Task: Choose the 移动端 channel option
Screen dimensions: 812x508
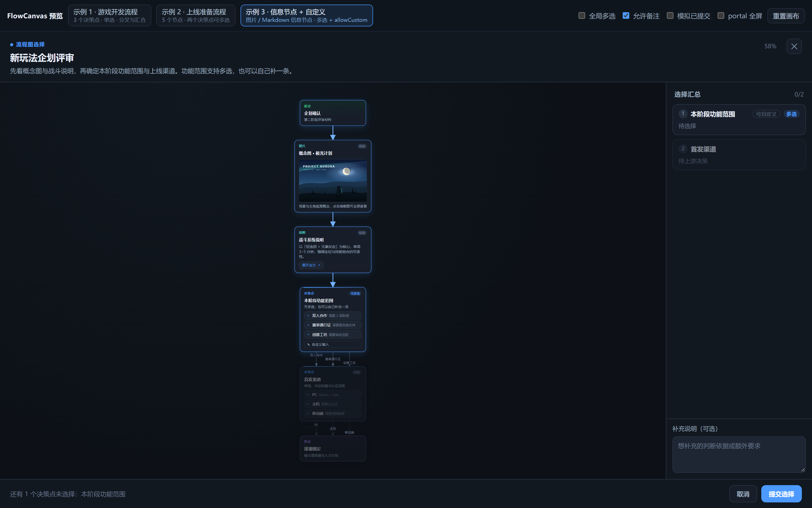Action: 332,414
